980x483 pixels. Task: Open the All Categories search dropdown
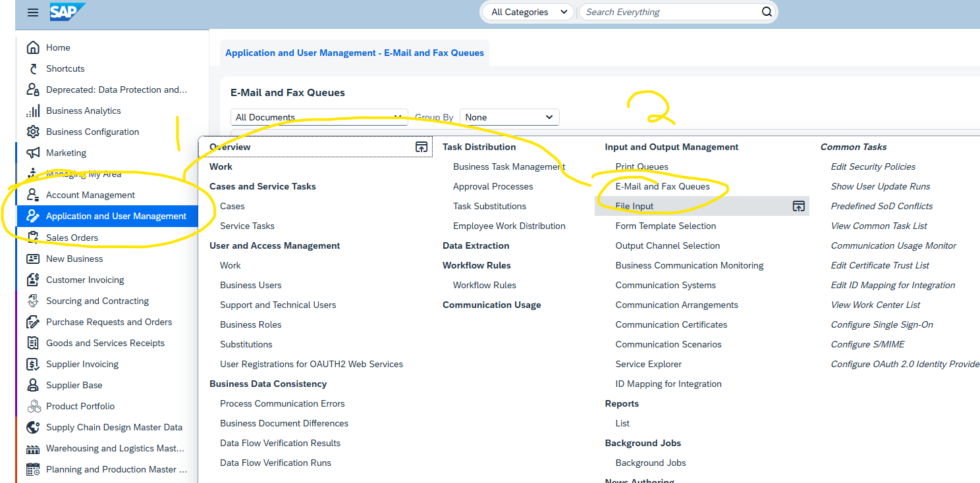click(529, 12)
